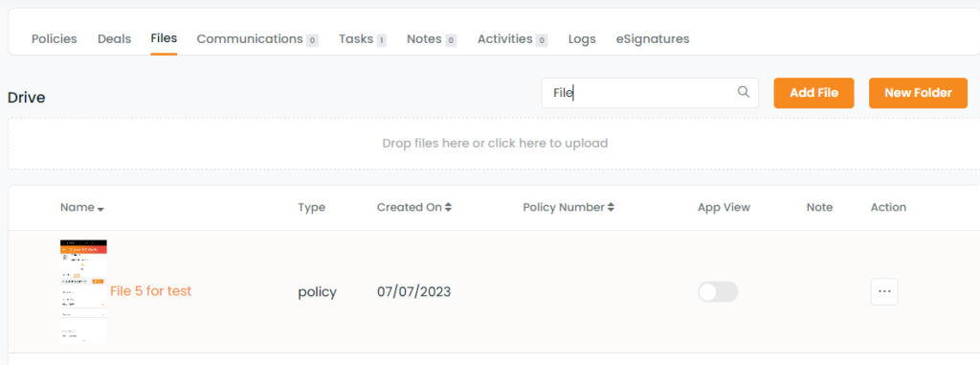Click the Add File button
The image size is (980, 365).
coord(813,93)
